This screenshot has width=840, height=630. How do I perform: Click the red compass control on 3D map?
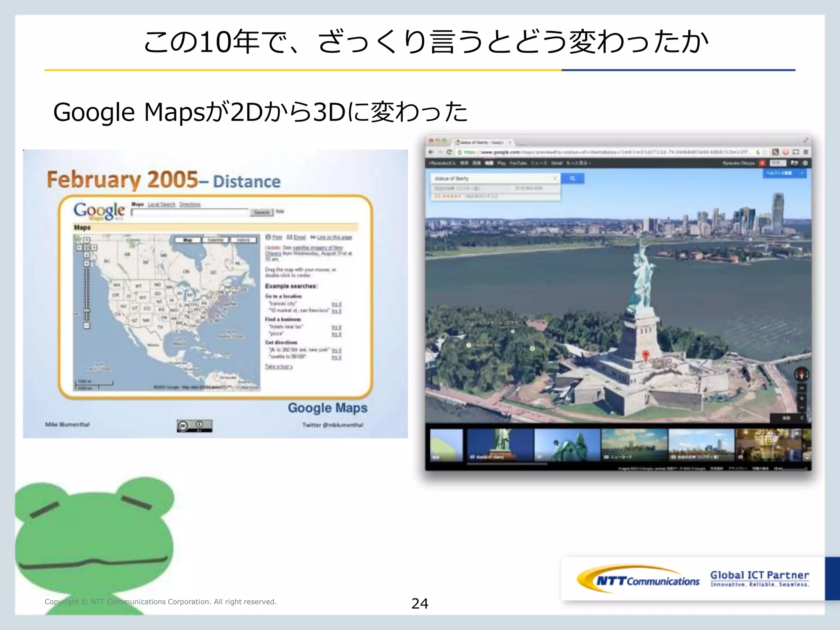click(801, 374)
